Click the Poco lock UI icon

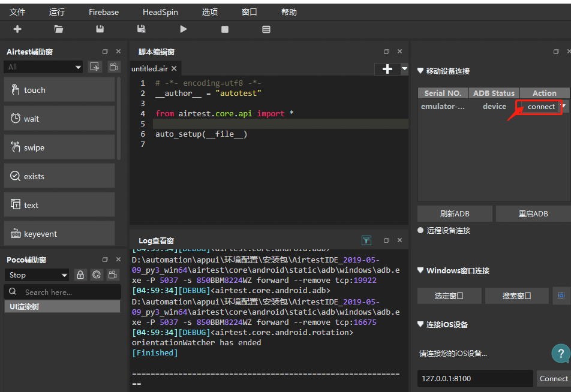80,275
